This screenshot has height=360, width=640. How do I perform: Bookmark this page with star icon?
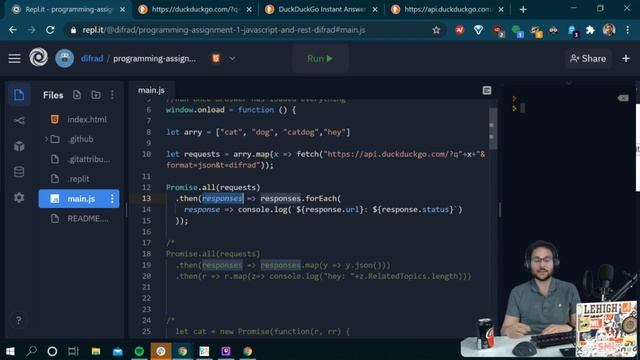tap(436, 30)
